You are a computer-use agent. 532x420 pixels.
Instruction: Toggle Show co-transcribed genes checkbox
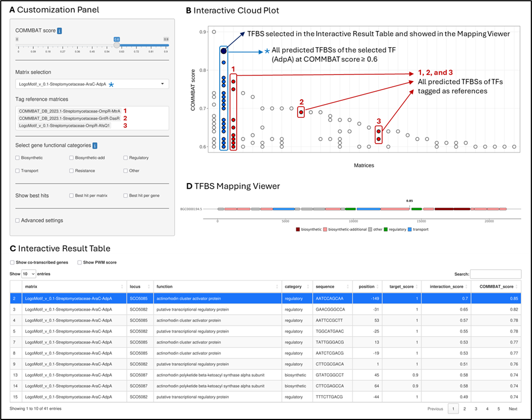click(x=13, y=262)
